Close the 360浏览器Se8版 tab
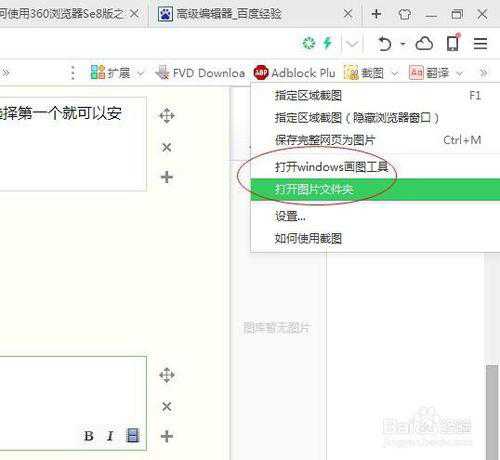The height and width of the screenshot is (460, 500). [134, 14]
